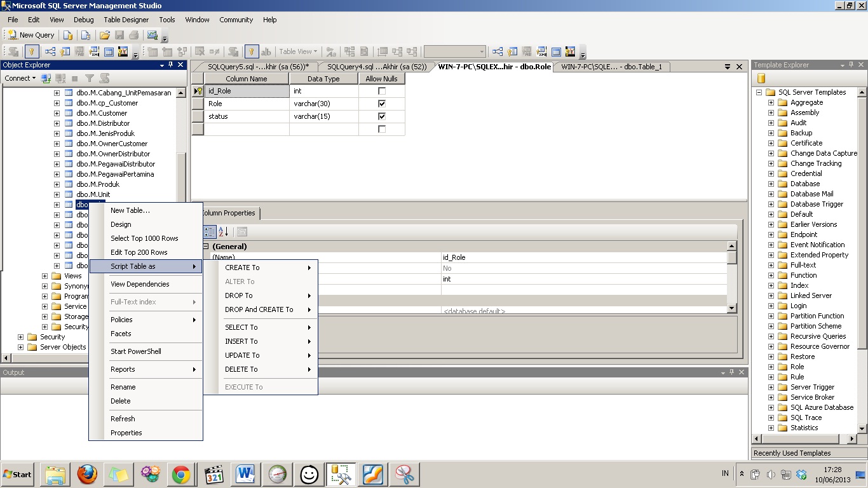868x488 pixels.
Task: Enable Allow Nulls for id_Role
Action: pos(381,91)
